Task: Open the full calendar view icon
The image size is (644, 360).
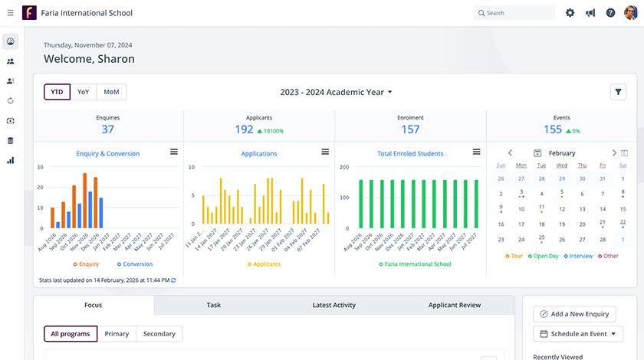Action: (x=624, y=152)
